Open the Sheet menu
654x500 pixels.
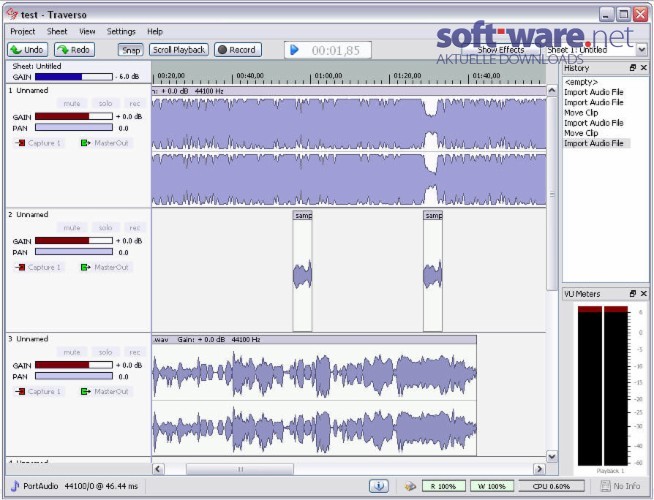pyautogui.click(x=57, y=31)
